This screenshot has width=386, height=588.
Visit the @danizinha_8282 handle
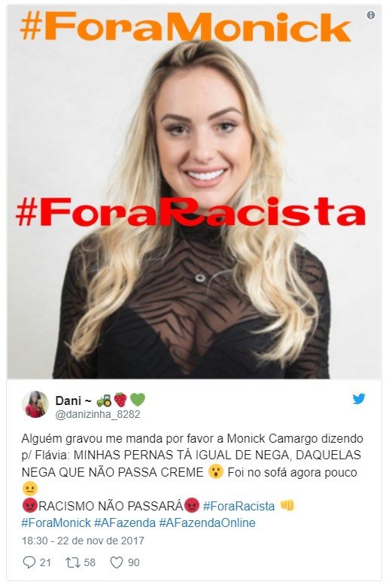98,414
